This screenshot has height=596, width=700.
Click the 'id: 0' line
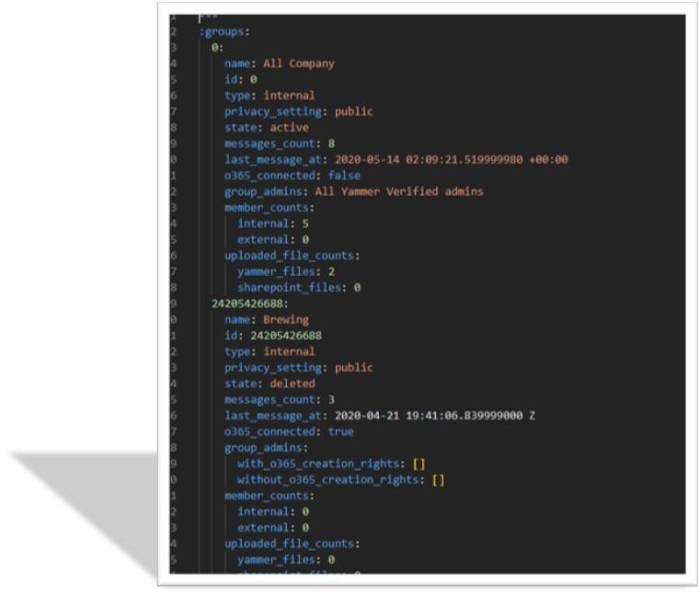[x=240, y=79]
